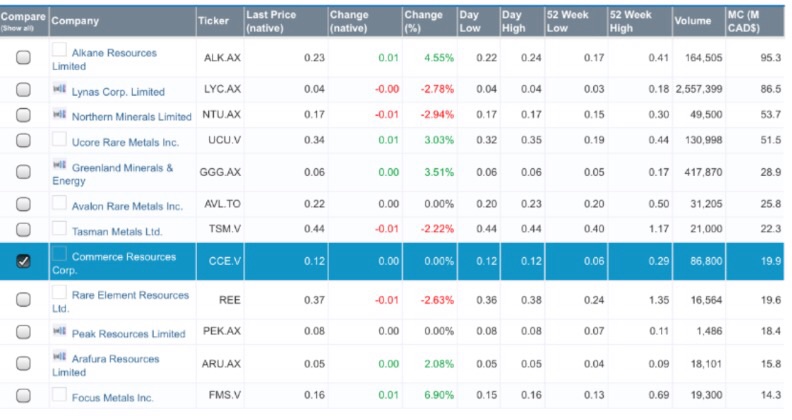Open the Tasman Metals Ltd. company link
This screenshot has width=792, height=420.
tap(118, 231)
